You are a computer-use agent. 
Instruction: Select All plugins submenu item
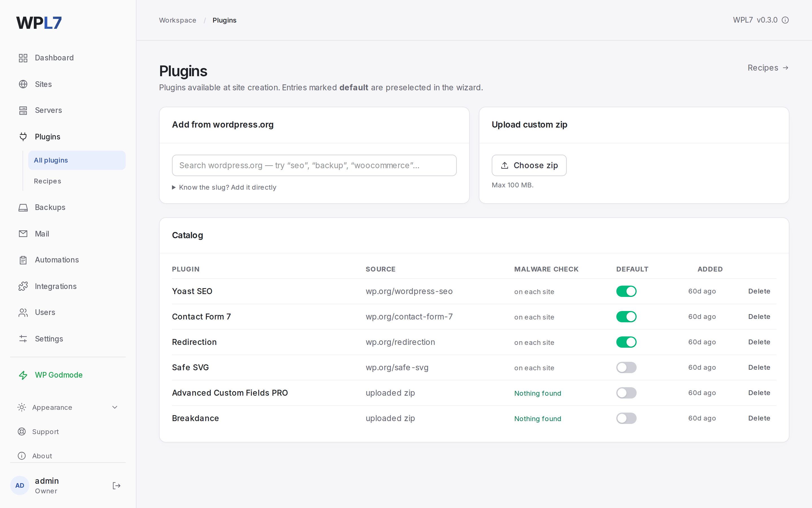point(77,160)
